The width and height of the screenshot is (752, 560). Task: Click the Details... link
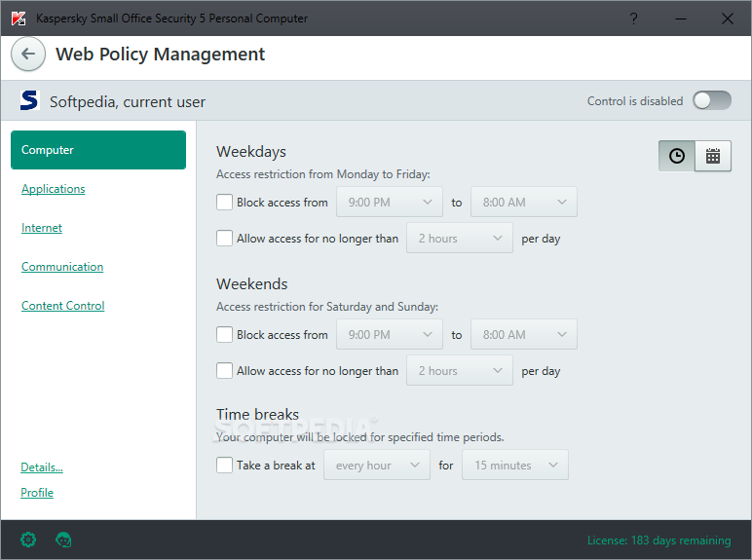[x=42, y=467]
